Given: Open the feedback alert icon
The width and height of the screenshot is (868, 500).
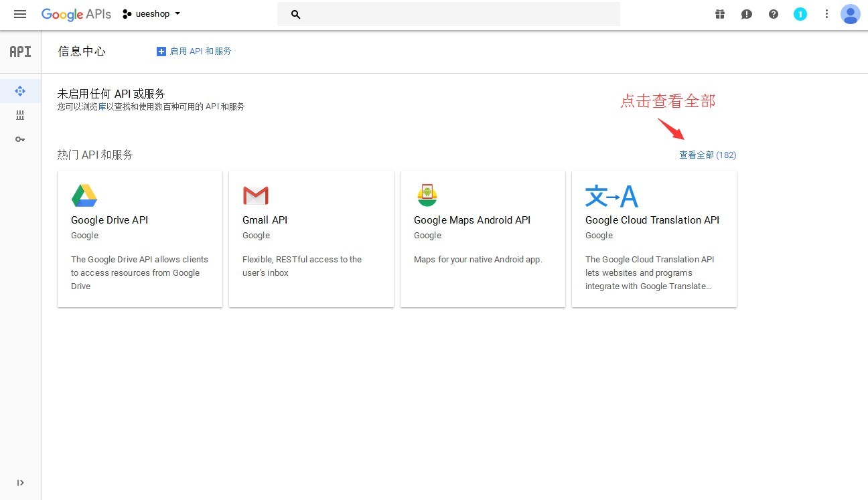Looking at the screenshot, I should [x=747, y=14].
